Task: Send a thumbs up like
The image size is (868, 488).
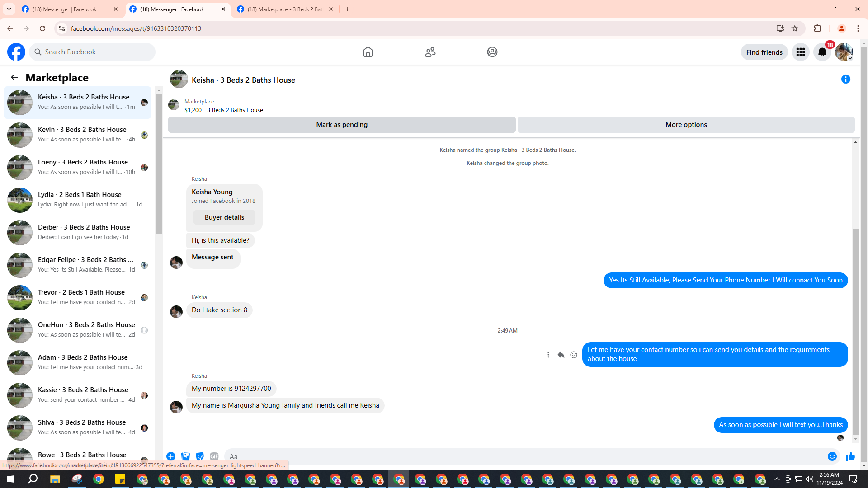Action: [850, 456]
